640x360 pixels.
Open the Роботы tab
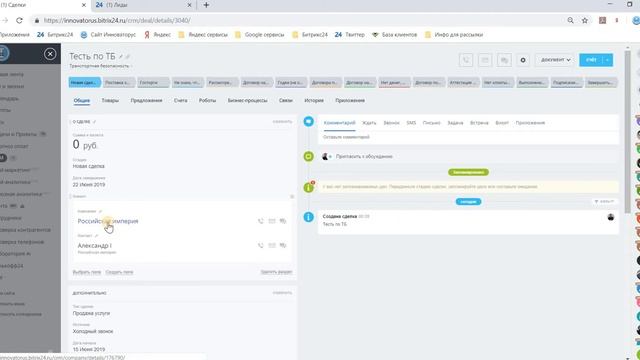click(207, 100)
